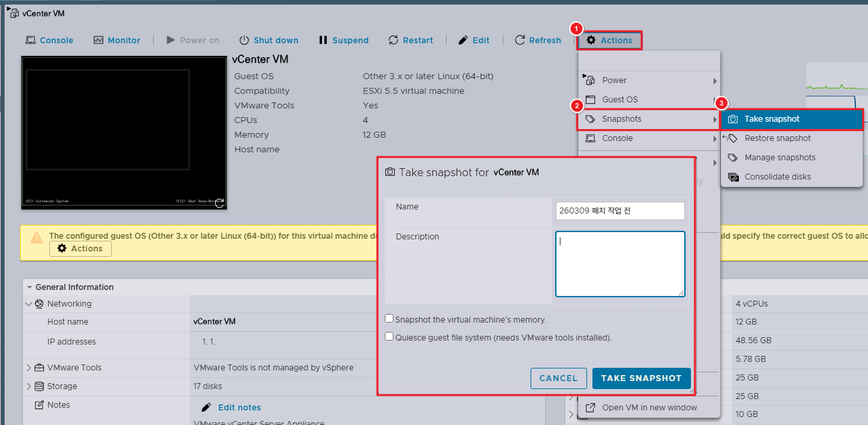The height and width of the screenshot is (425, 868).
Task: Click the snapshot Description text area
Action: (620, 264)
